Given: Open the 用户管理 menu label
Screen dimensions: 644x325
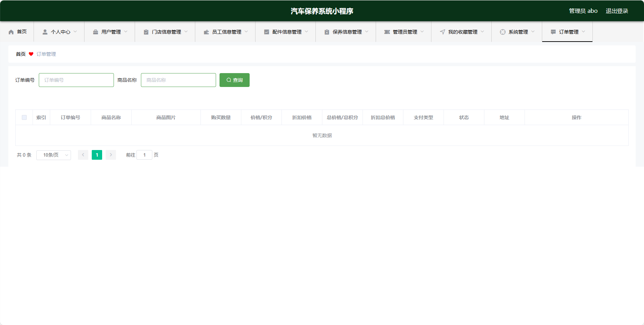Looking at the screenshot, I should click(111, 32).
